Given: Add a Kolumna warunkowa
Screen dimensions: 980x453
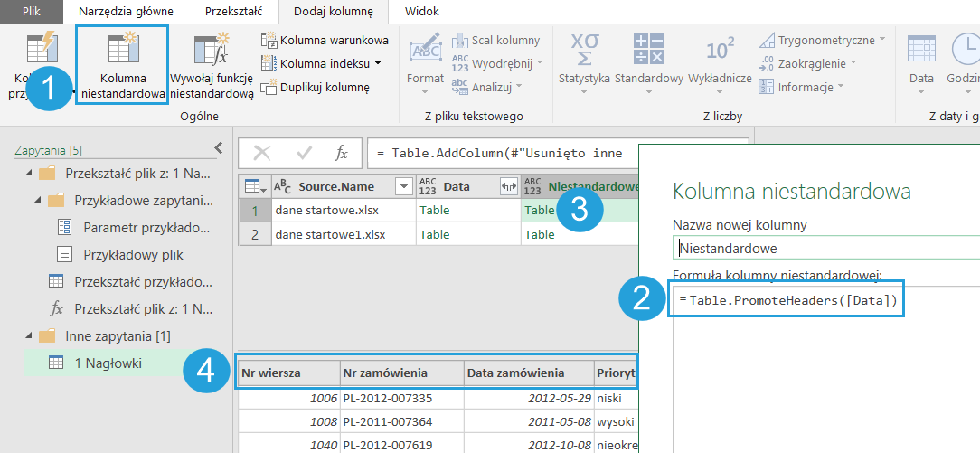Looking at the screenshot, I should 325,40.
